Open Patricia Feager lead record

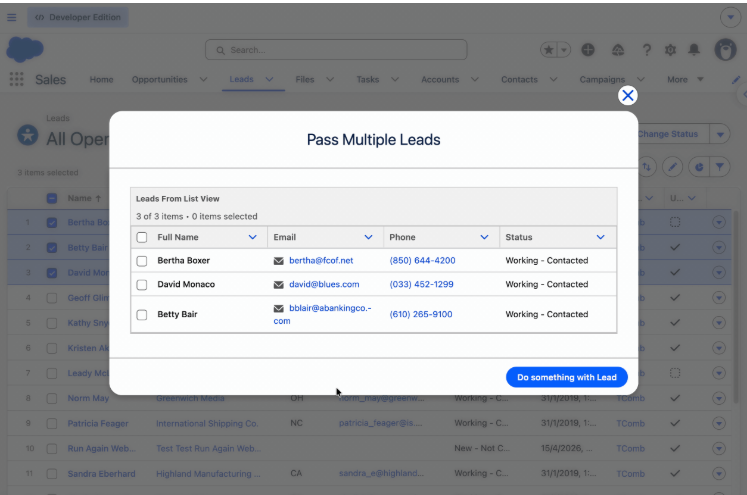point(98,424)
